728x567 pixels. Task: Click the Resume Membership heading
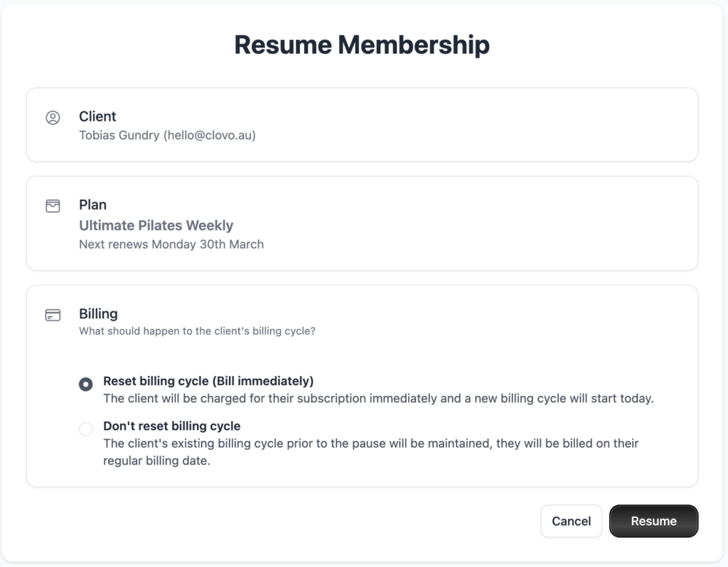tap(362, 45)
